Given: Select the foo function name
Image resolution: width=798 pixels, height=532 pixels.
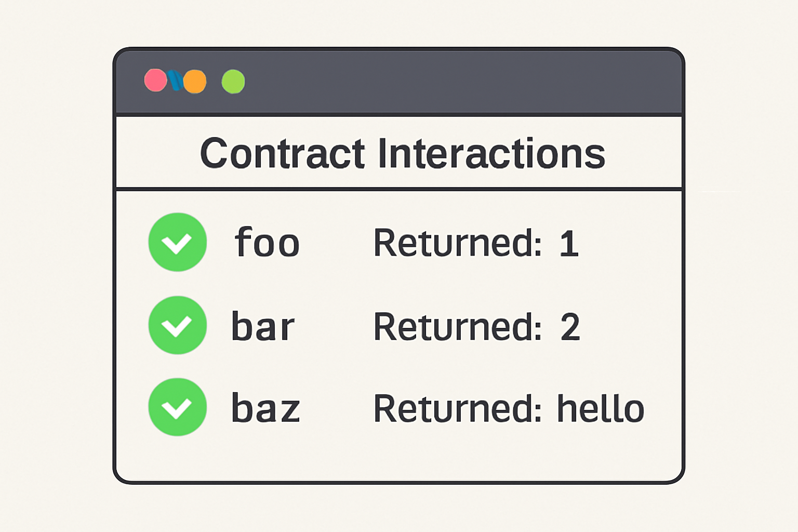Looking at the screenshot, I should point(267,243).
